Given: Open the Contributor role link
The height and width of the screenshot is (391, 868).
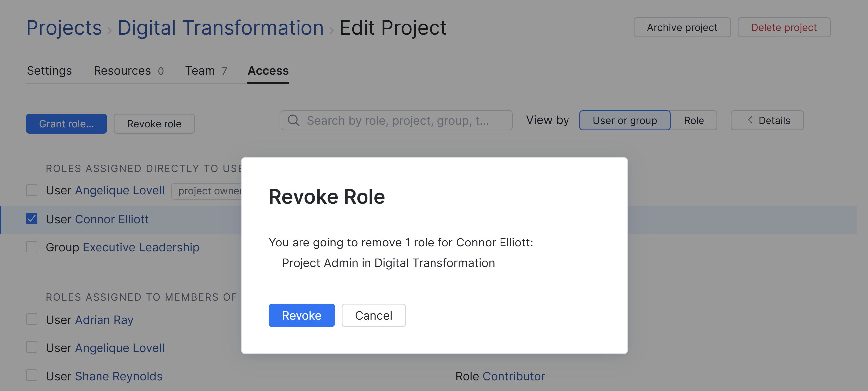Looking at the screenshot, I should 513,376.
